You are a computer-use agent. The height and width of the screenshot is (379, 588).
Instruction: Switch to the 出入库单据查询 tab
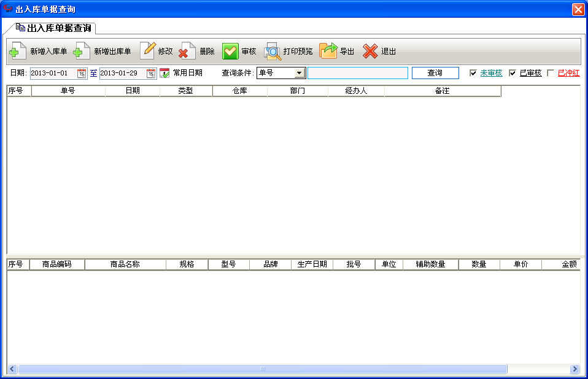54,28
